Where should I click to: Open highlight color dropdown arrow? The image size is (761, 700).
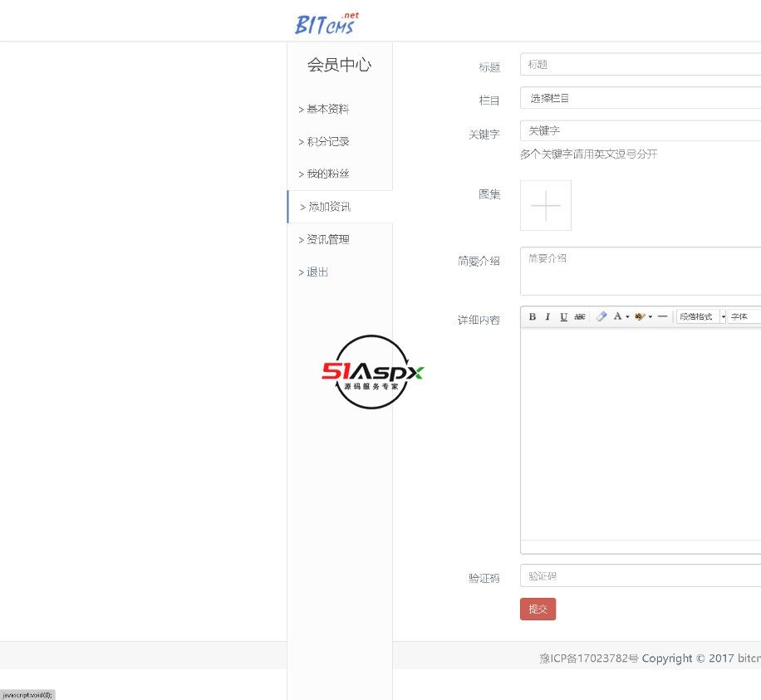click(x=651, y=317)
